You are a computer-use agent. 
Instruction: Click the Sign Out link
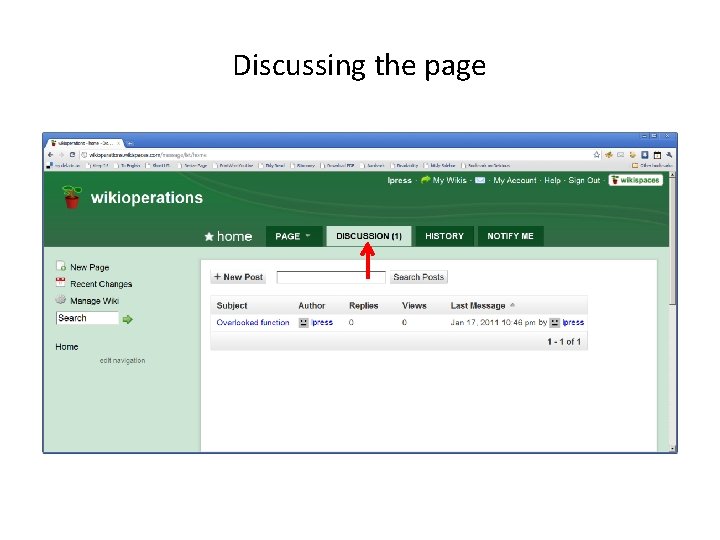(x=584, y=180)
